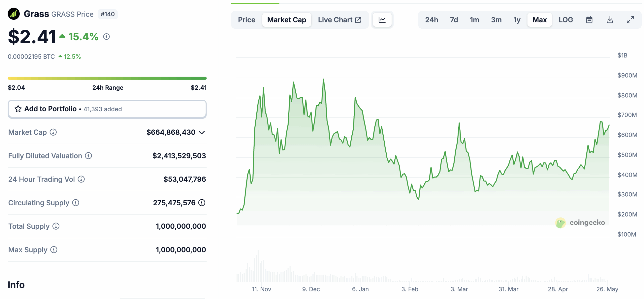The width and height of the screenshot is (644, 299).
Task: Select the Market Cap tab
Action: (x=287, y=20)
